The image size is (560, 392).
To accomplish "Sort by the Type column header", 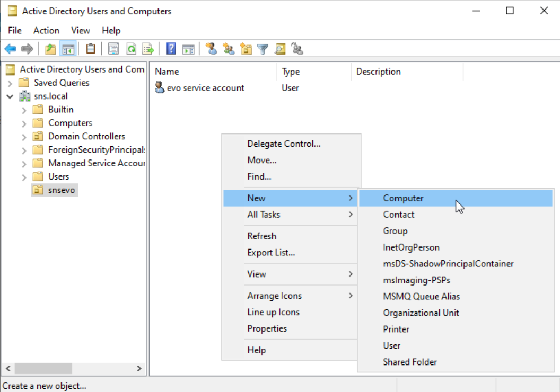I will pos(315,72).
